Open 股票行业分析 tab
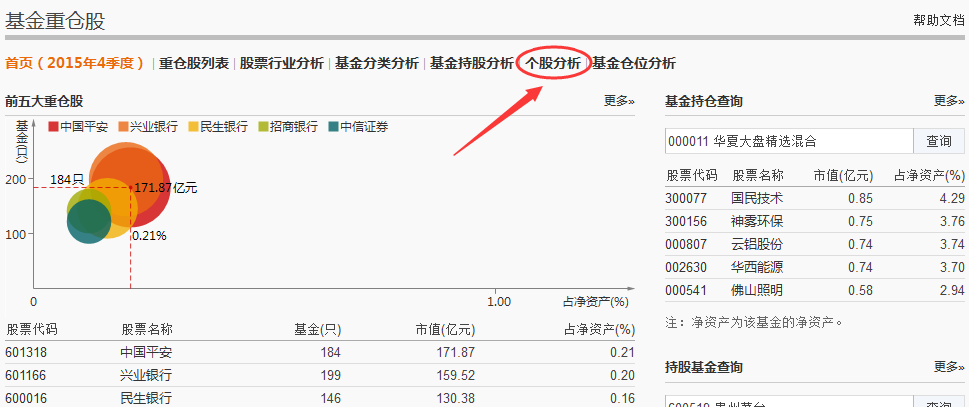The image size is (969, 407). tap(281, 63)
